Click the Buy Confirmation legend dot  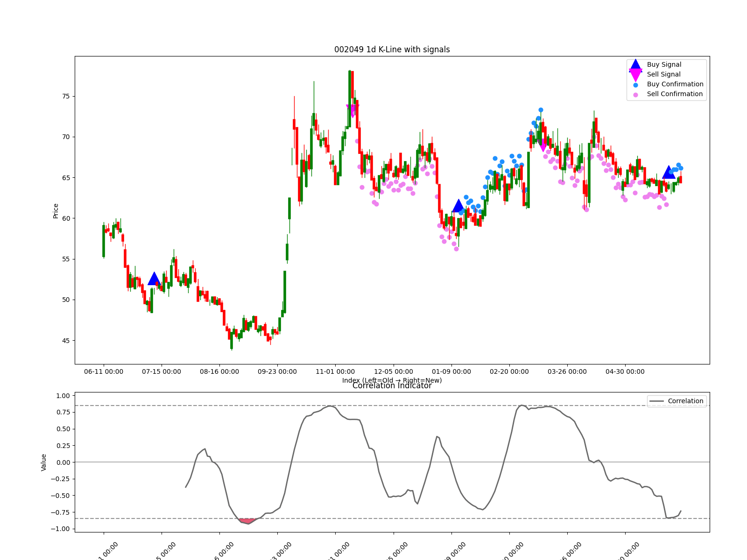pos(635,85)
